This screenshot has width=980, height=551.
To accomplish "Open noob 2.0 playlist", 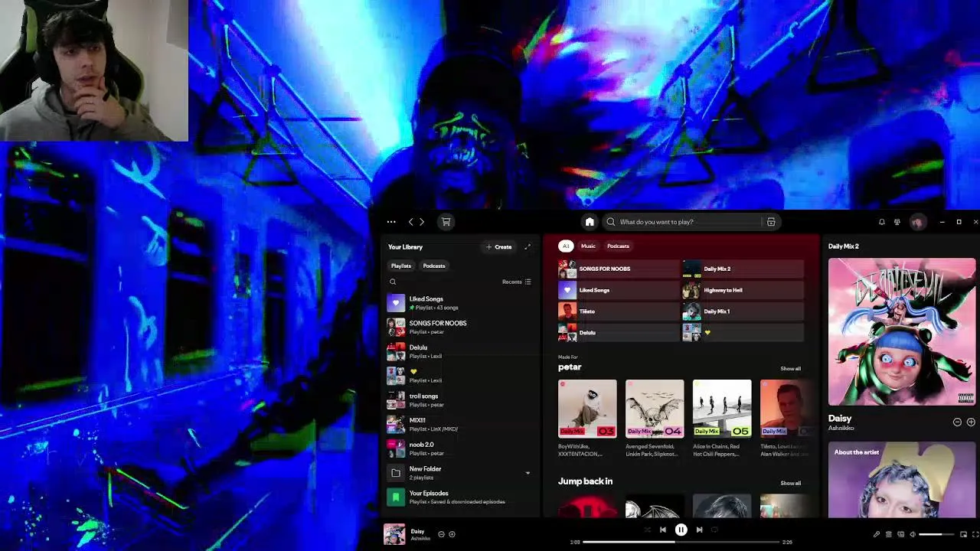I will click(x=459, y=448).
